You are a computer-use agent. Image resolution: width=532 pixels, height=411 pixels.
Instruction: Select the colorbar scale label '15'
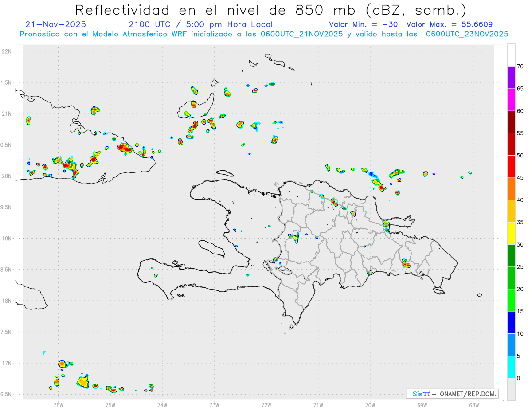pos(520,311)
